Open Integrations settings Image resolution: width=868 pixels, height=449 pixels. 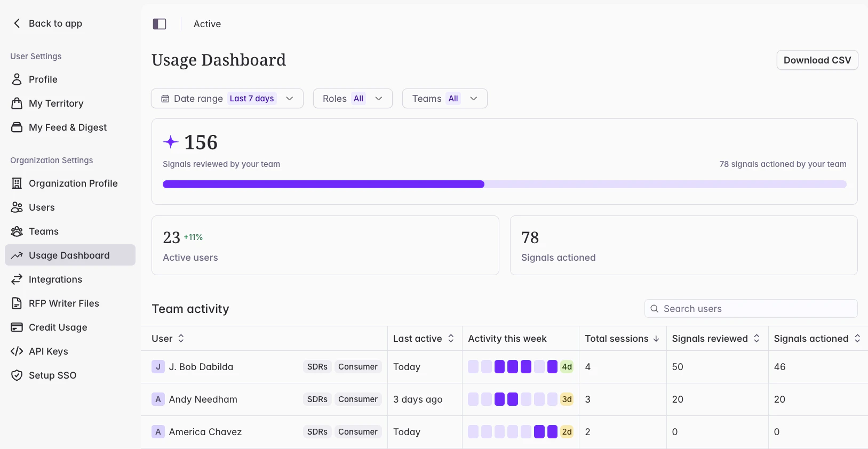pyautogui.click(x=70, y=279)
